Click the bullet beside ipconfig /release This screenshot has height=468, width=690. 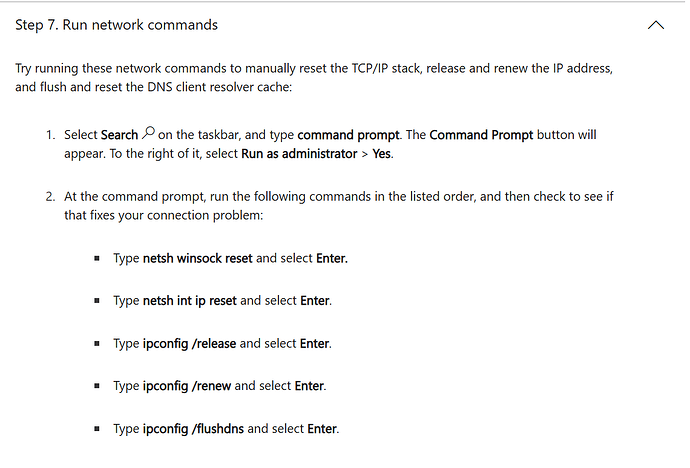point(97,344)
